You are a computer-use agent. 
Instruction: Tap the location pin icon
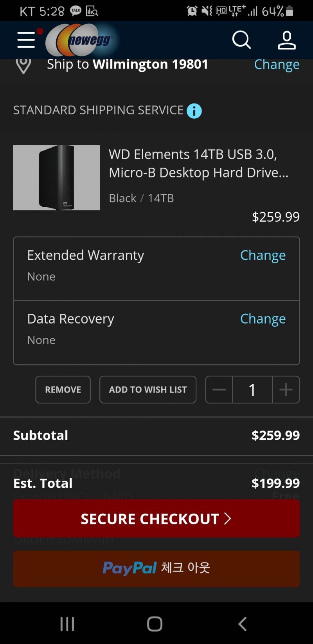pos(23,65)
